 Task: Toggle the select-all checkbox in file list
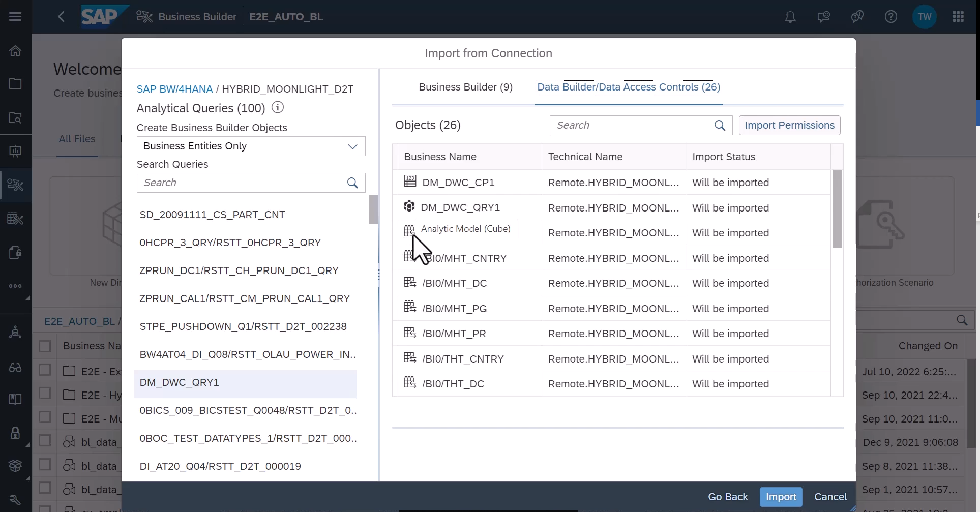click(x=45, y=346)
